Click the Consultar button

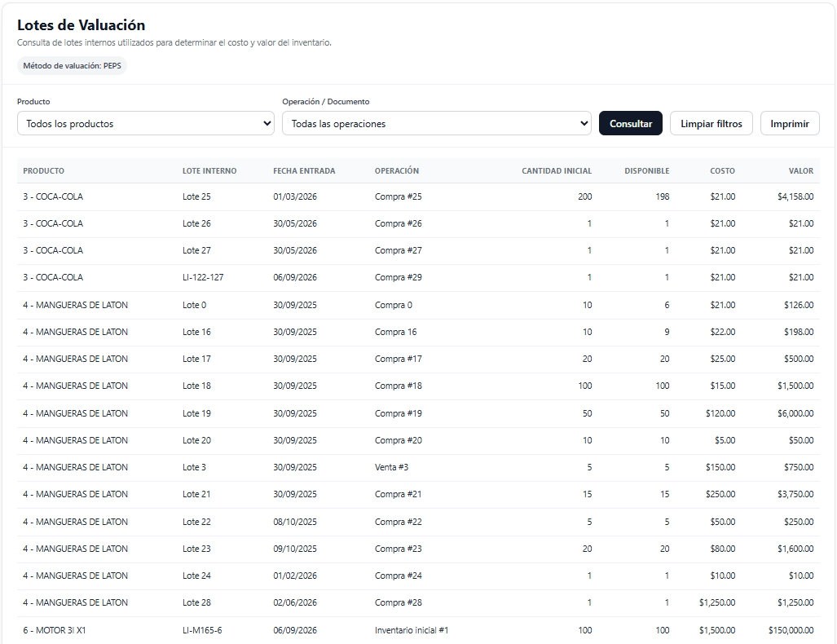tap(631, 123)
